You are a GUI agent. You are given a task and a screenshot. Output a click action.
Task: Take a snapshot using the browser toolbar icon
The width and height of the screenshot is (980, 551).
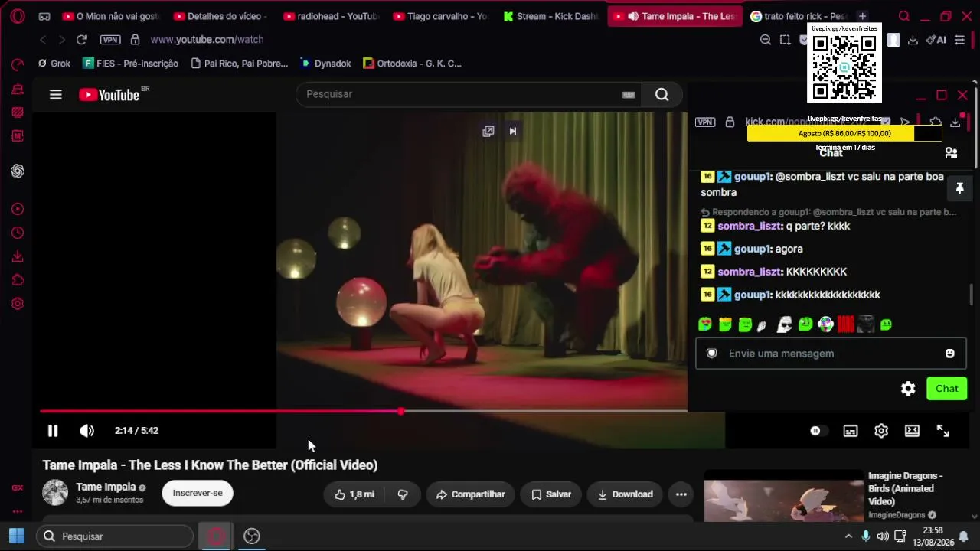pyautogui.click(x=785, y=40)
